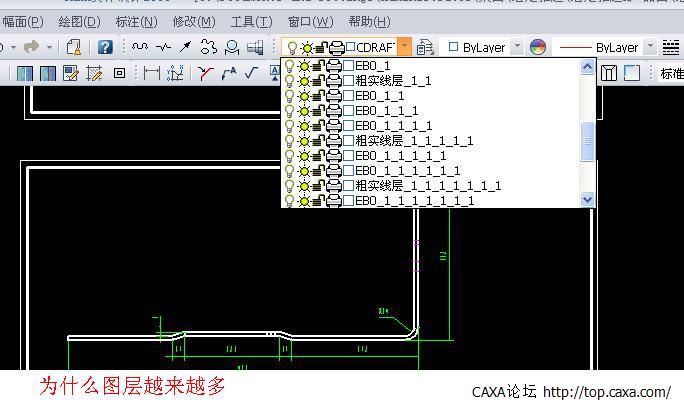Toggle sun freeze state of layer EB0_1_1
The width and height of the screenshot is (684, 406).
point(304,96)
